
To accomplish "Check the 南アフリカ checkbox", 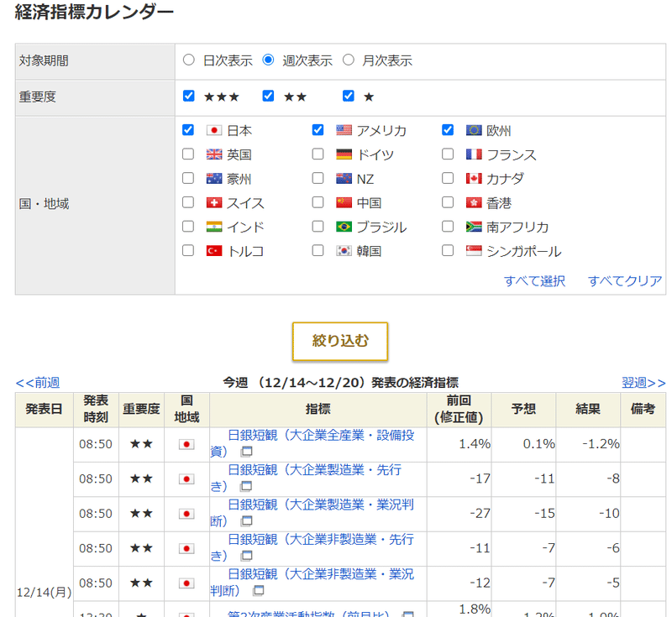I will coord(448,226).
